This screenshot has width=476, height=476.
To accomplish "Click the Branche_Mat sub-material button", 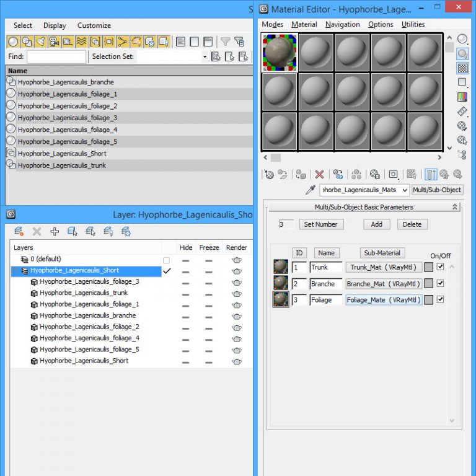I will point(383,284).
